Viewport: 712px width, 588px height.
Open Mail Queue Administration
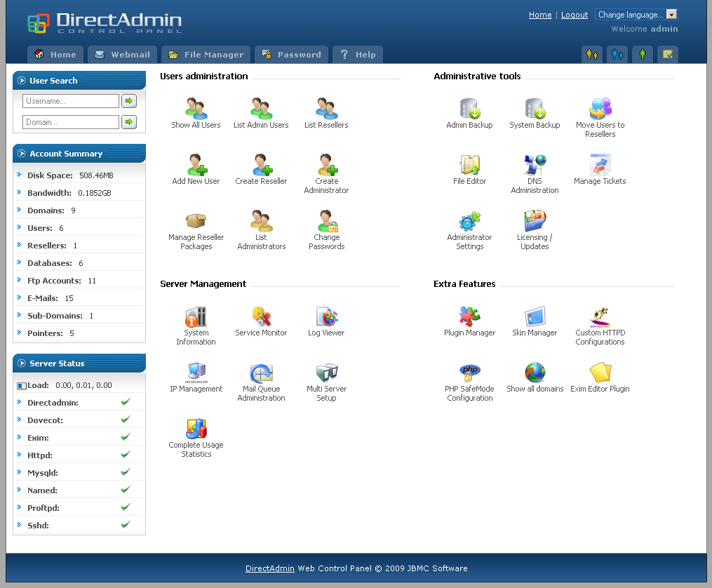point(261,382)
